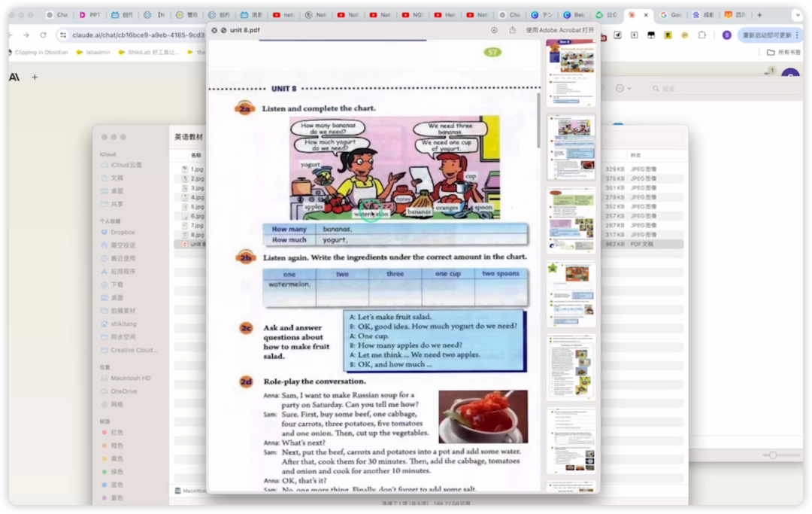Click the 红色 red tag in sidebar
The width and height of the screenshot is (812, 514).
pos(117,433)
